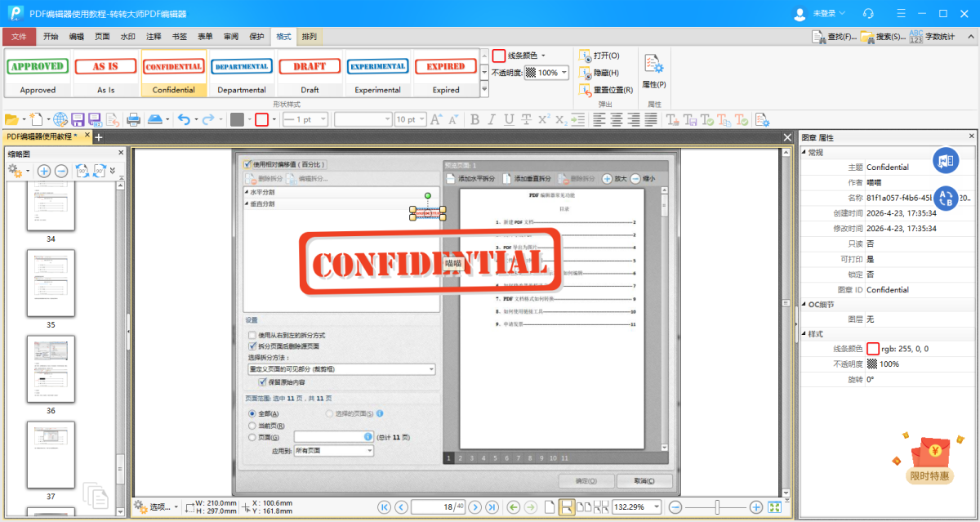The width and height of the screenshot is (980, 522).
Task: Jump to the first page
Action: tap(384, 507)
